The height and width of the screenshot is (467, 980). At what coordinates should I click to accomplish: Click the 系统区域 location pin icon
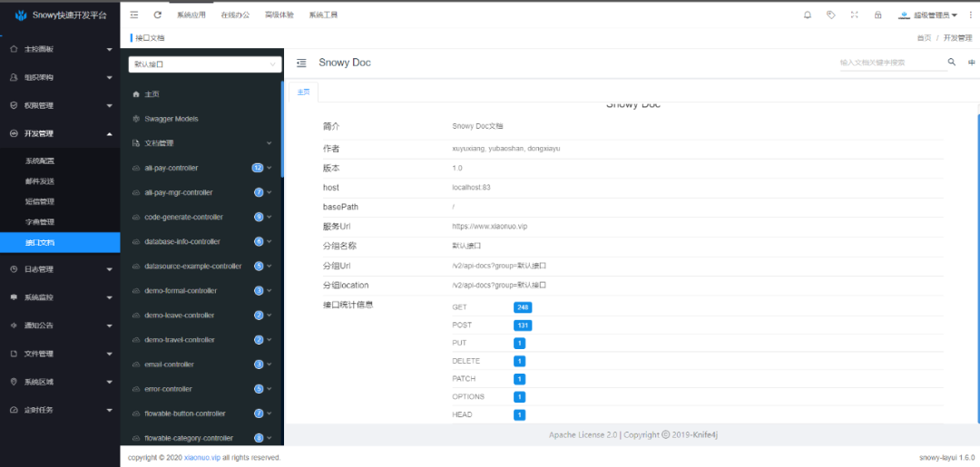coord(14,382)
